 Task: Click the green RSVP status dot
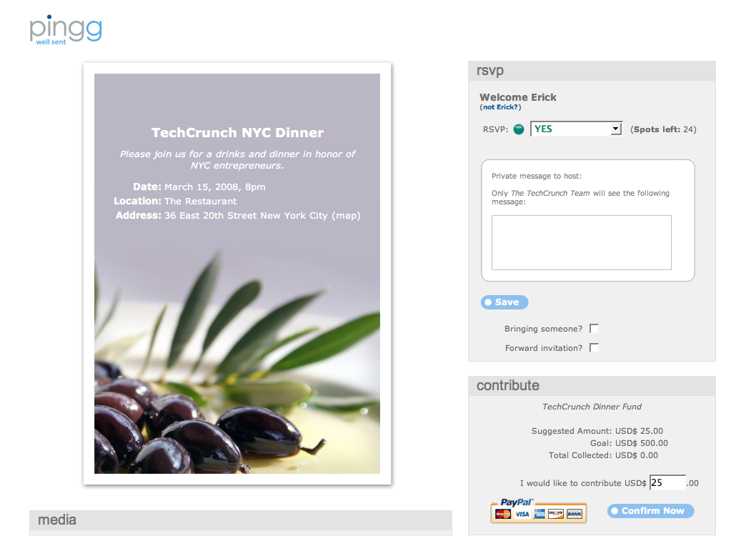(x=519, y=129)
